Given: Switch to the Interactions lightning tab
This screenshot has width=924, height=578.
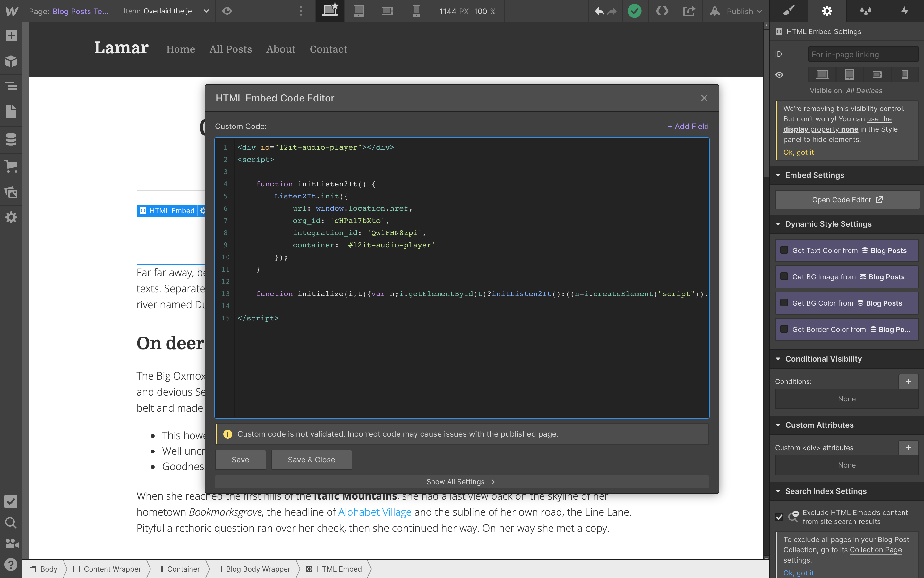Looking at the screenshot, I should 904,11.
